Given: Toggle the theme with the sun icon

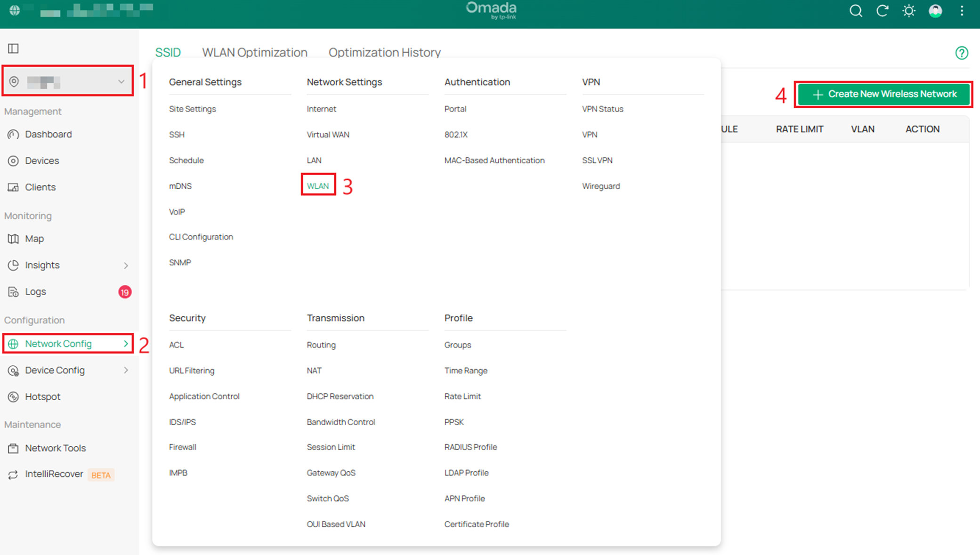Looking at the screenshot, I should (x=909, y=11).
